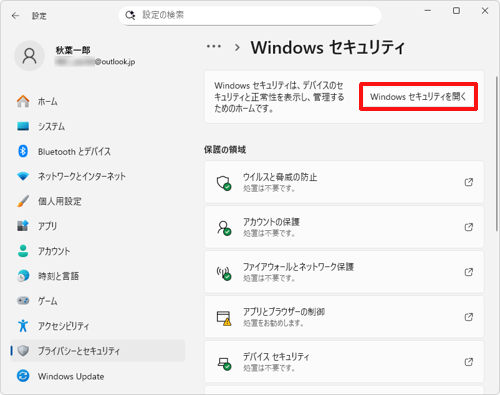The height and width of the screenshot is (395, 500).
Task: Open ファイアウォールとネットワーク保護 area
Action: (x=344, y=272)
